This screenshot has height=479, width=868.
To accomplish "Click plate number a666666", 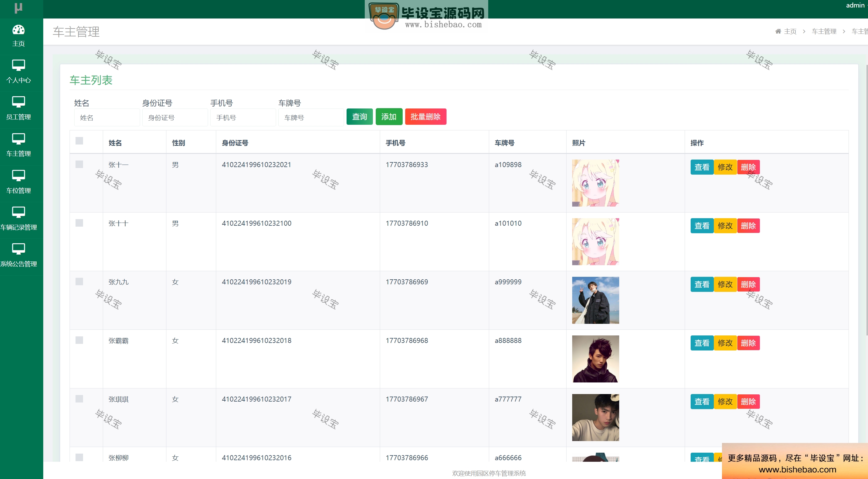I will coord(508,458).
